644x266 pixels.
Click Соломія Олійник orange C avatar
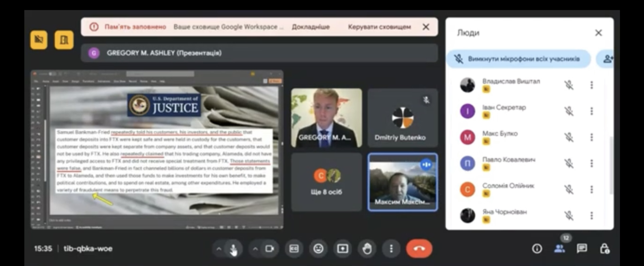(x=468, y=190)
